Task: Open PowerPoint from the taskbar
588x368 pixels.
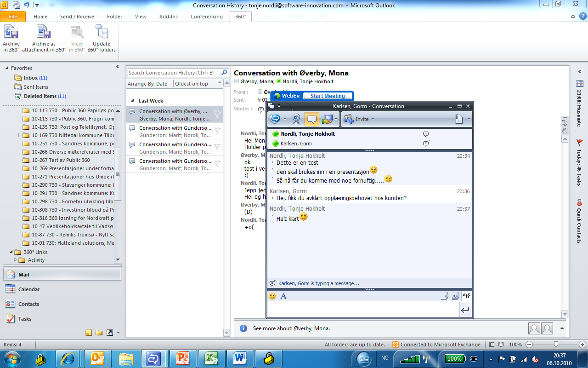Action: coord(183,358)
